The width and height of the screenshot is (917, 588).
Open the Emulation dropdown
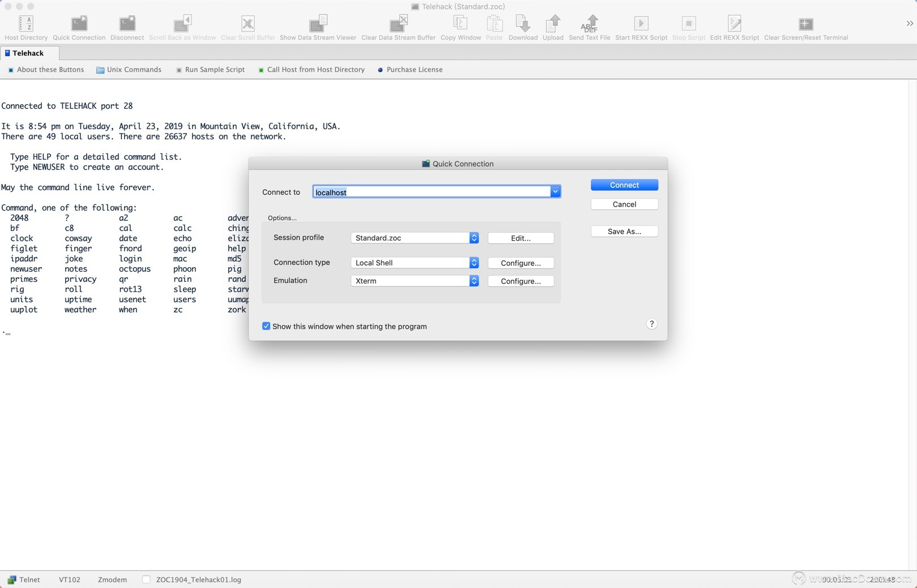[415, 281]
